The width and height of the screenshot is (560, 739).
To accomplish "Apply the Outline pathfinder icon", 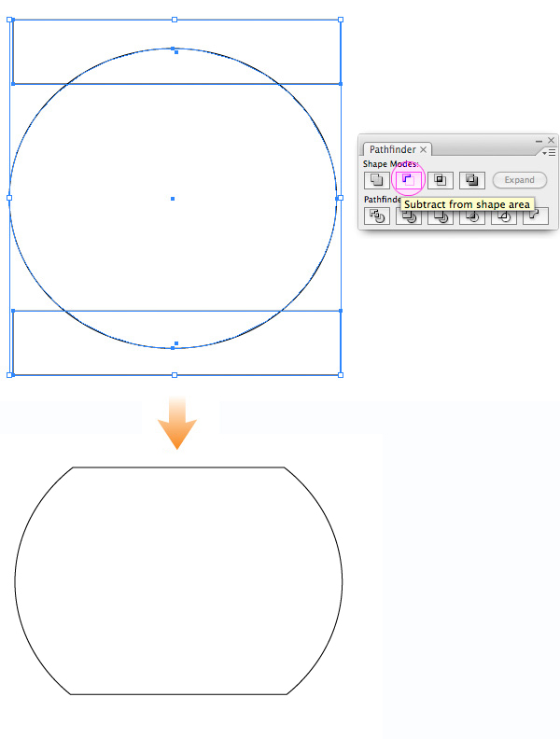I will click(504, 216).
